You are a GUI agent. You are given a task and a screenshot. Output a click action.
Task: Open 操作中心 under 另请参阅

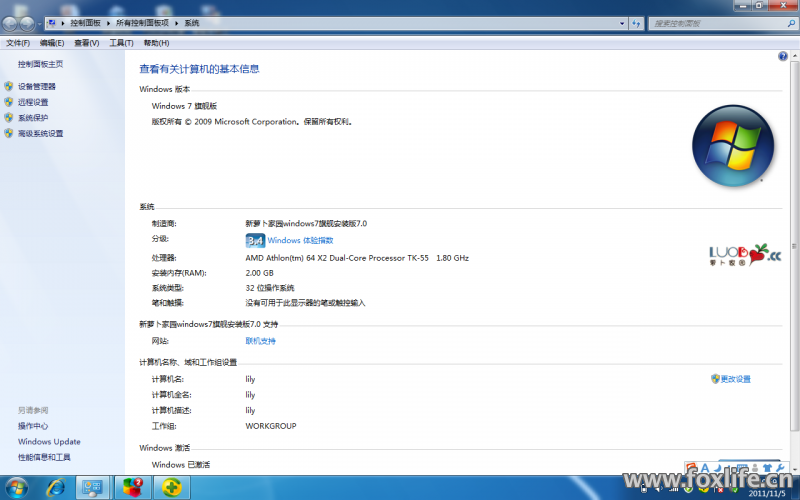[x=33, y=426]
